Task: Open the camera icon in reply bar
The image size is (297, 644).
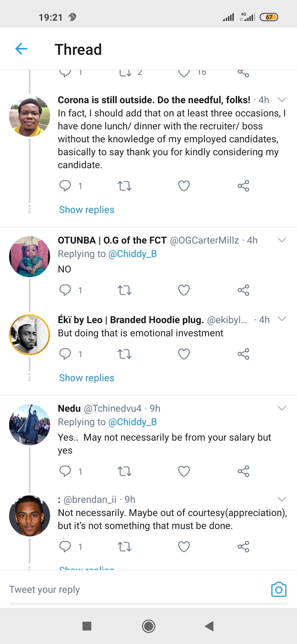Action: click(278, 590)
